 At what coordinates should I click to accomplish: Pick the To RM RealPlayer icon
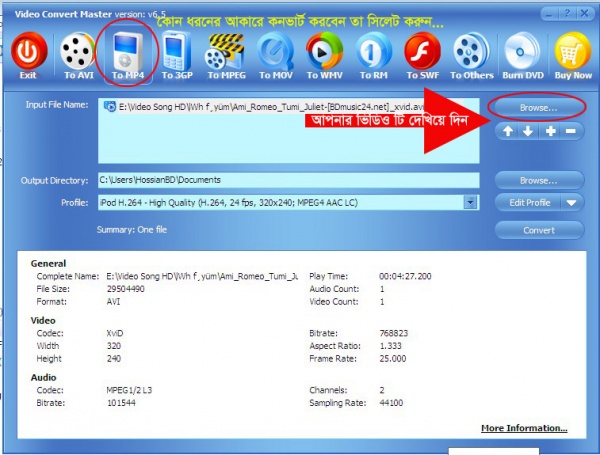[x=373, y=51]
